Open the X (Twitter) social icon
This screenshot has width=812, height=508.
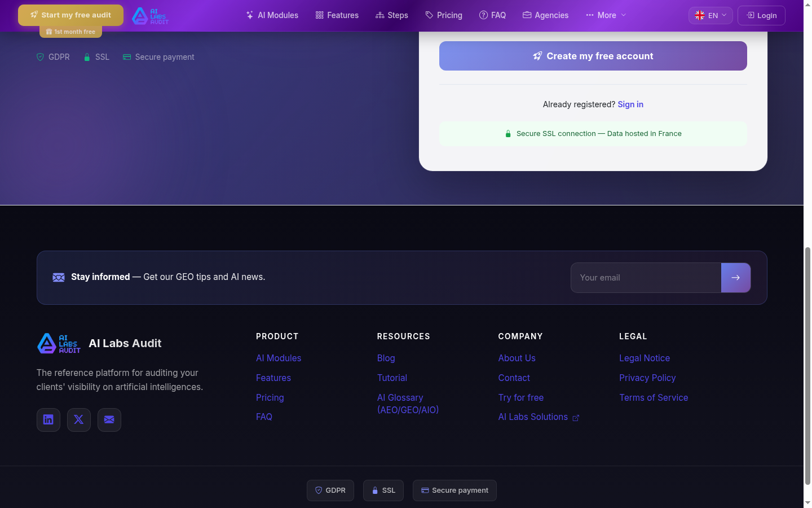point(79,420)
